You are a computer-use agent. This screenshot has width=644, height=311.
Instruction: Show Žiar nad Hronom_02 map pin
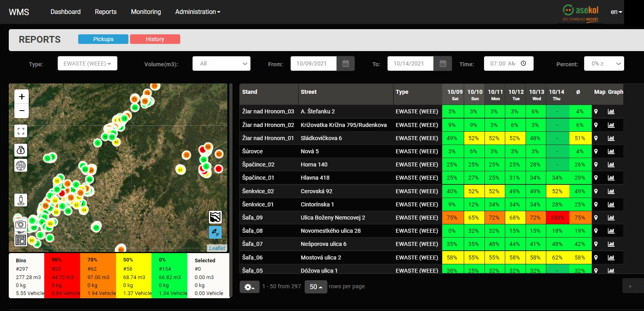(596, 125)
